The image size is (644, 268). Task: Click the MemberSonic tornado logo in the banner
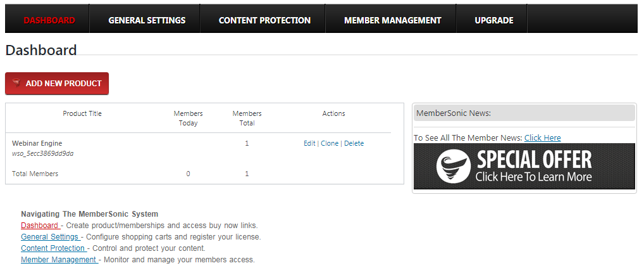pyautogui.click(x=454, y=167)
